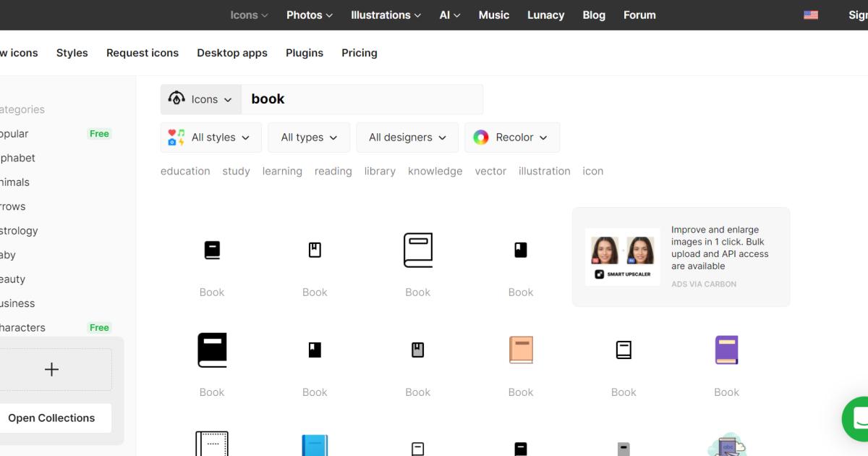
Task: Click the color wheel Recolor icon
Action: 481,138
